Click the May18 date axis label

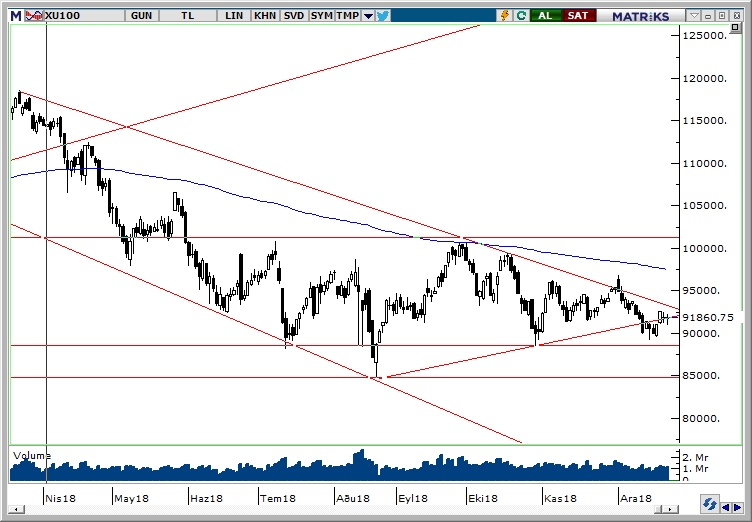[131, 498]
